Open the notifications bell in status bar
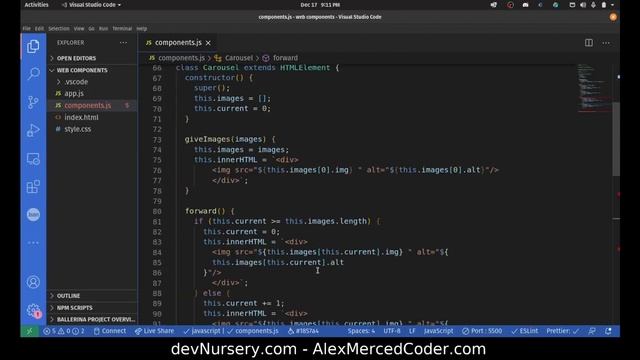Screen dimensions: 640x360 [x=608, y=331]
